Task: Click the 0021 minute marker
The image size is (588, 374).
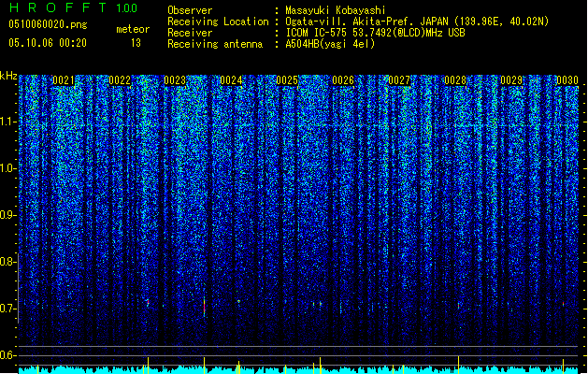Action: coord(64,80)
